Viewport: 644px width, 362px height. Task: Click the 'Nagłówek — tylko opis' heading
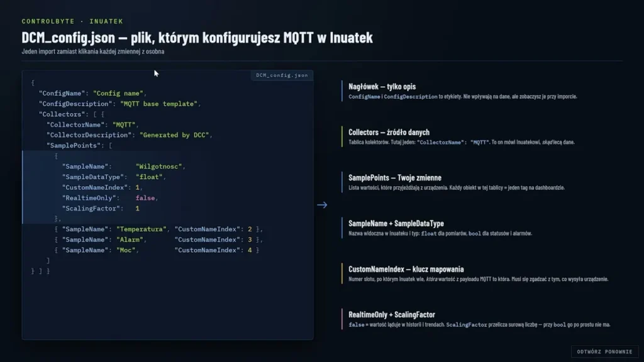[382, 87]
